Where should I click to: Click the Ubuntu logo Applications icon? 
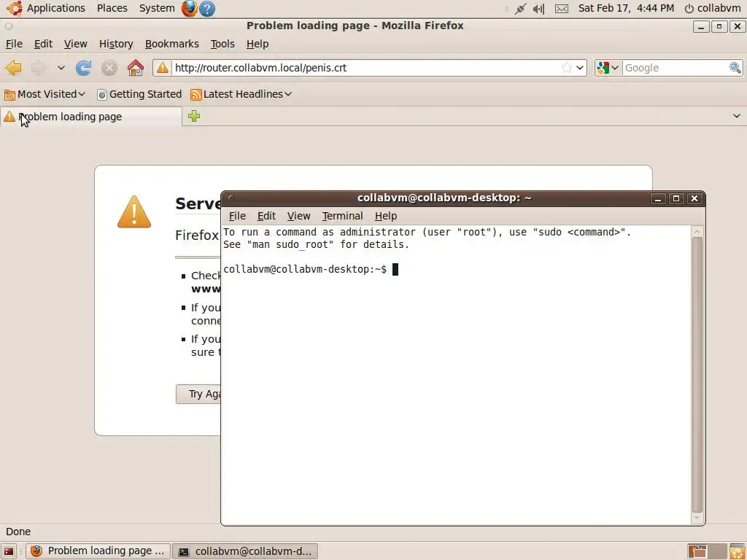[15, 8]
